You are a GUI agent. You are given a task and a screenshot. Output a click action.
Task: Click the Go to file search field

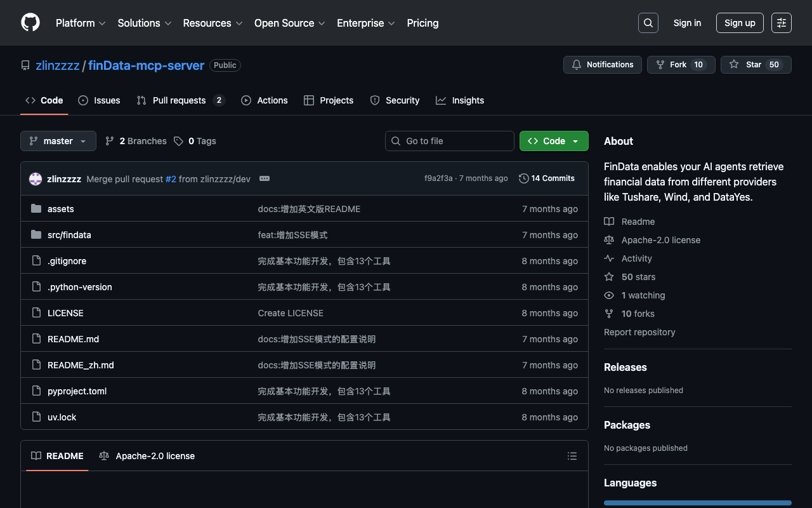point(450,141)
